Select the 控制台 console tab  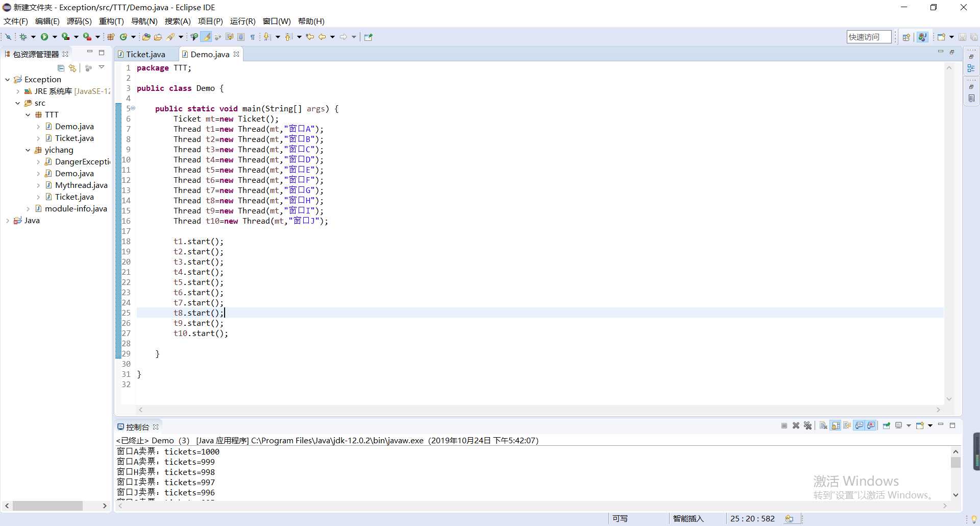tap(138, 427)
